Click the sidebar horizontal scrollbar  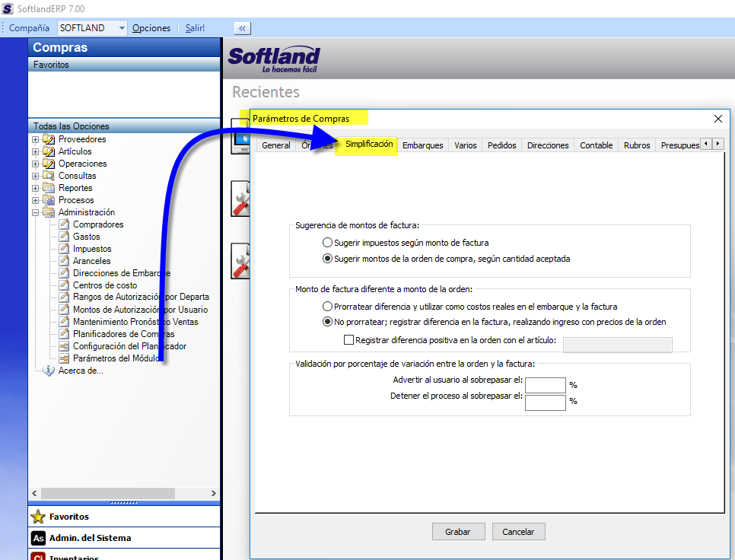tap(107, 493)
